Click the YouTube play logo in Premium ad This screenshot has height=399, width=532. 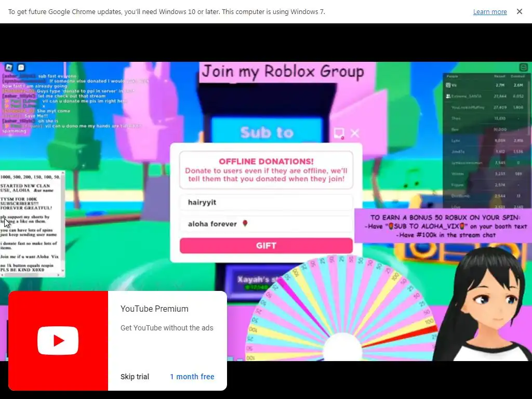[x=58, y=341]
